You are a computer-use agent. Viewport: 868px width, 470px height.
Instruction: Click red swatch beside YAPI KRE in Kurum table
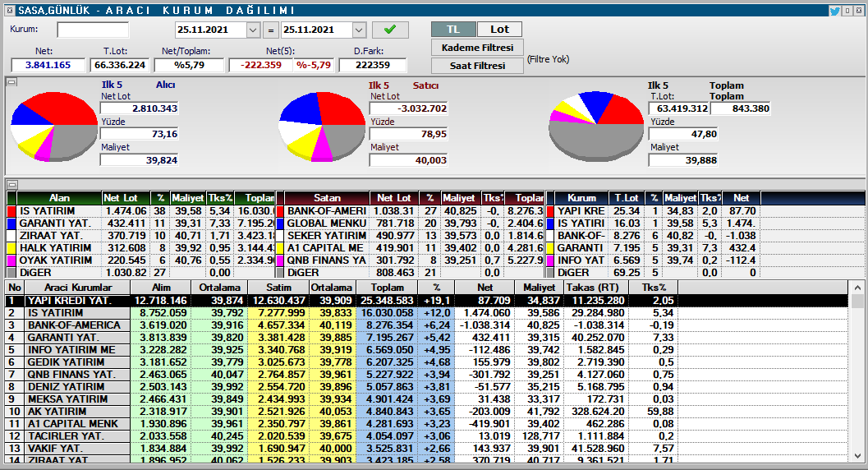(550, 211)
